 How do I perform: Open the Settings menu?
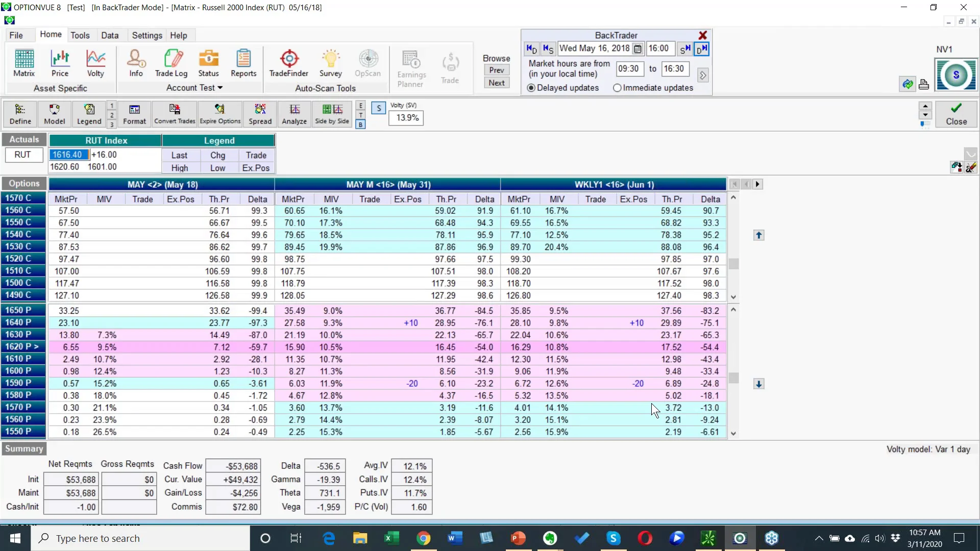(x=147, y=35)
